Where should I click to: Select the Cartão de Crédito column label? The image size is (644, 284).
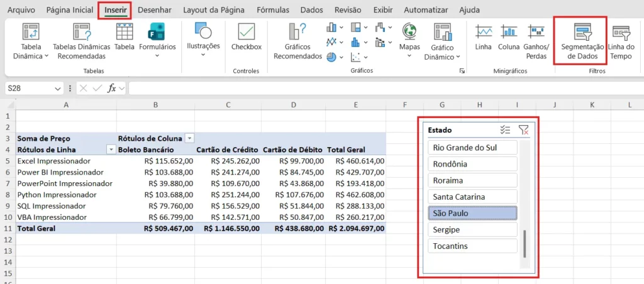228,150
